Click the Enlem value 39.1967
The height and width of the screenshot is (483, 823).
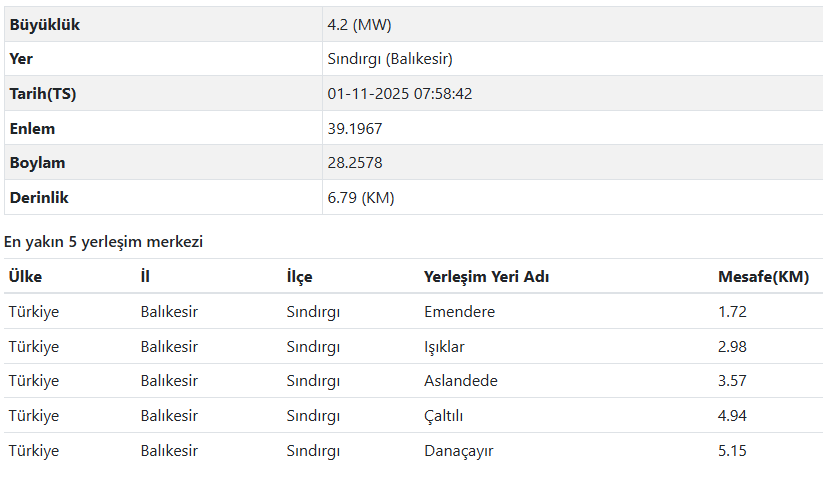[354, 129]
